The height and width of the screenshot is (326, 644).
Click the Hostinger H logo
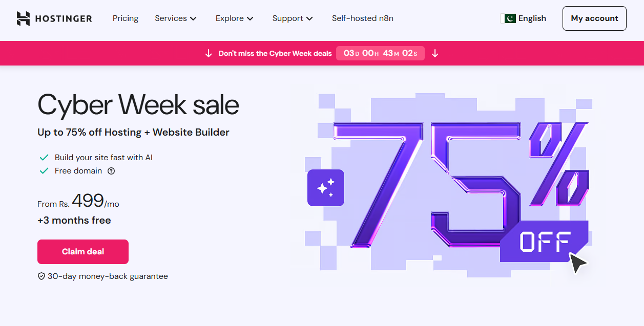click(23, 18)
